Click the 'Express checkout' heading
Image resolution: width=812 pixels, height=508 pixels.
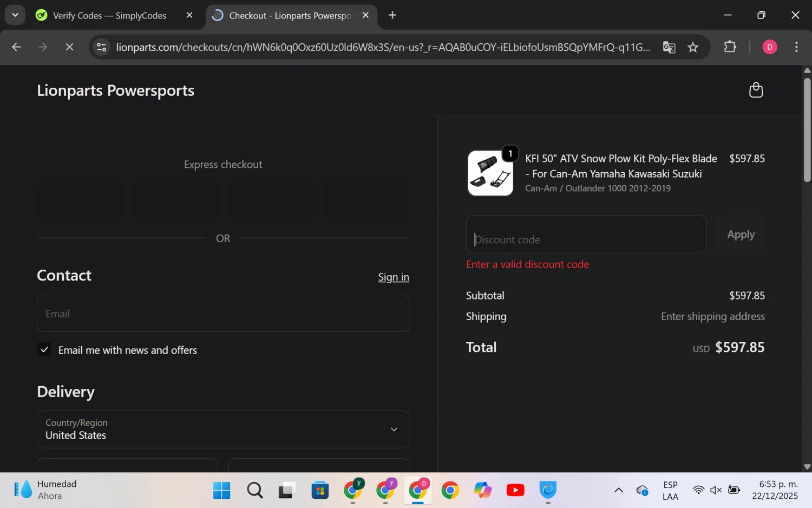[223, 165]
